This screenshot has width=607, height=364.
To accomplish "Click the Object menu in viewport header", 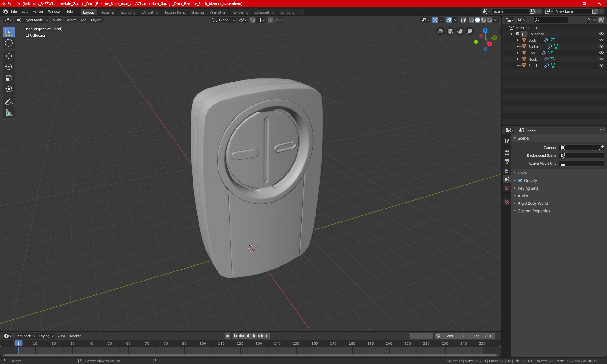I will pos(96,20).
